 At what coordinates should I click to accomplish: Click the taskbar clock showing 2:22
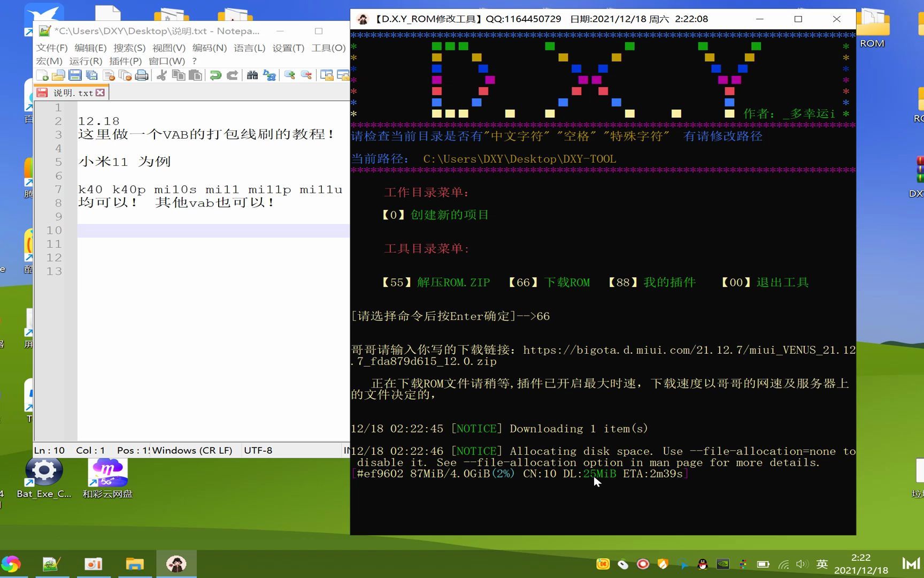(x=861, y=564)
